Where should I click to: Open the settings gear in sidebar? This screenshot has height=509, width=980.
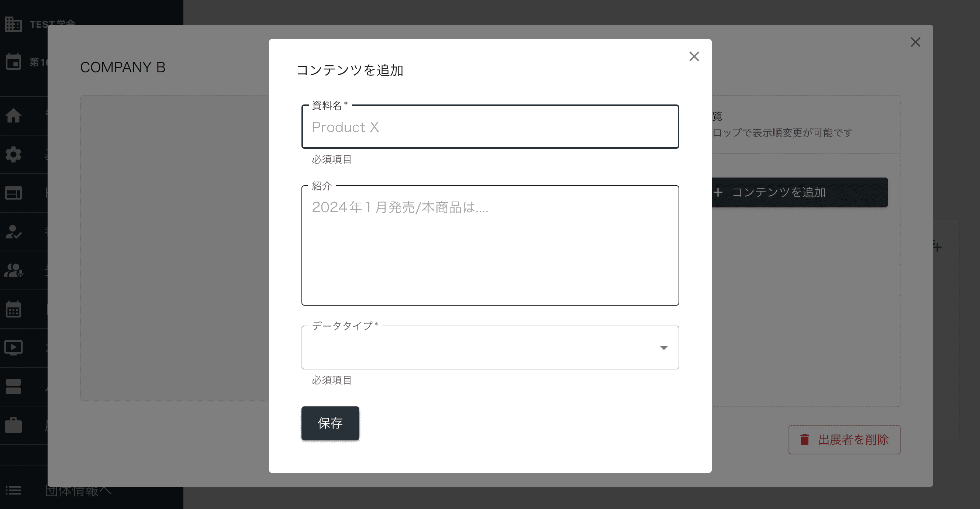click(x=13, y=155)
